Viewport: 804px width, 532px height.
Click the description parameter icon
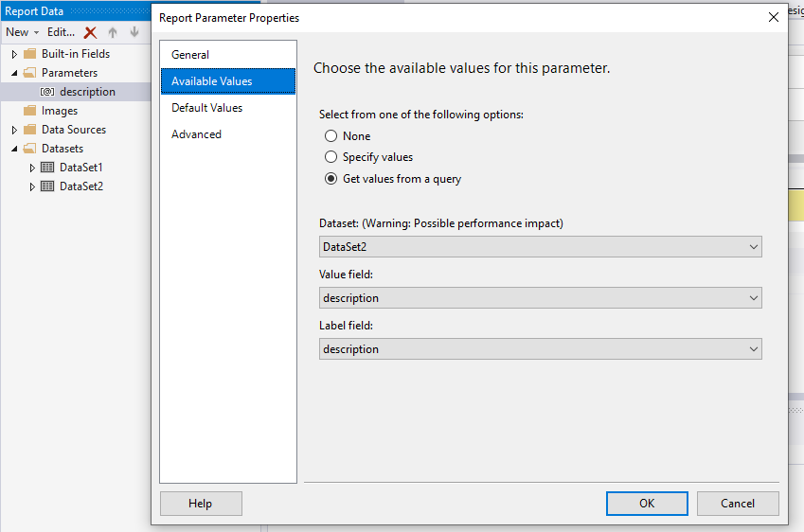[x=47, y=92]
